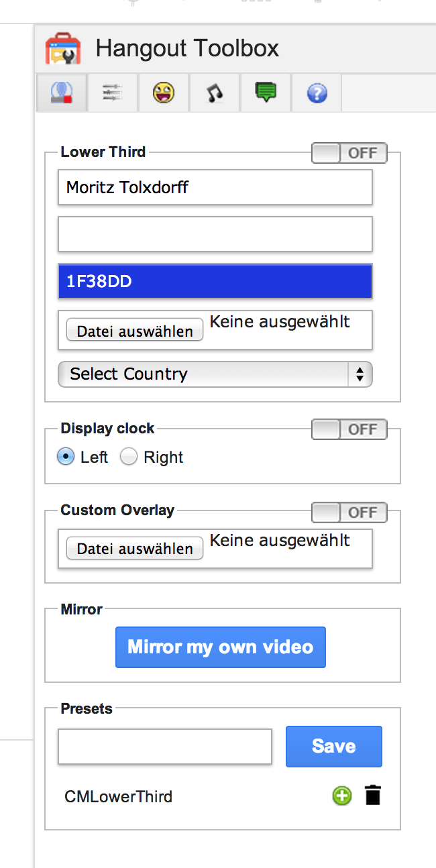Click the Hangout Toolbox logo icon
The image size is (436, 868).
tap(63, 49)
